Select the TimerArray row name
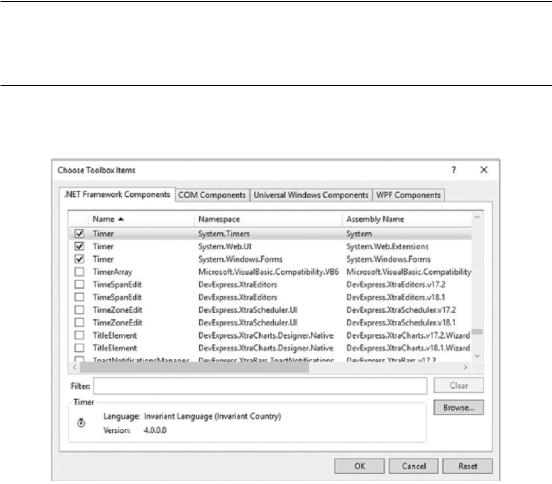552x484 pixels. click(x=112, y=272)
